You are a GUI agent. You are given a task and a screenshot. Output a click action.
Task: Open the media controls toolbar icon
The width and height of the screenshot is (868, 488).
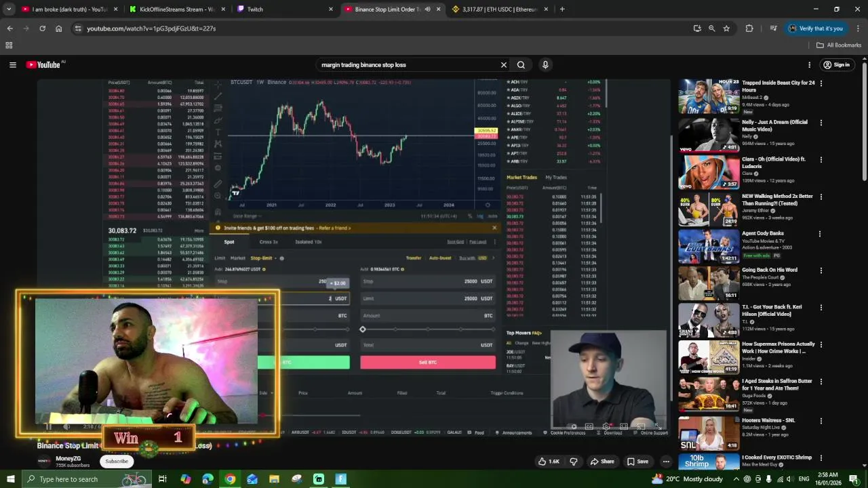click(x=773, y=28)
